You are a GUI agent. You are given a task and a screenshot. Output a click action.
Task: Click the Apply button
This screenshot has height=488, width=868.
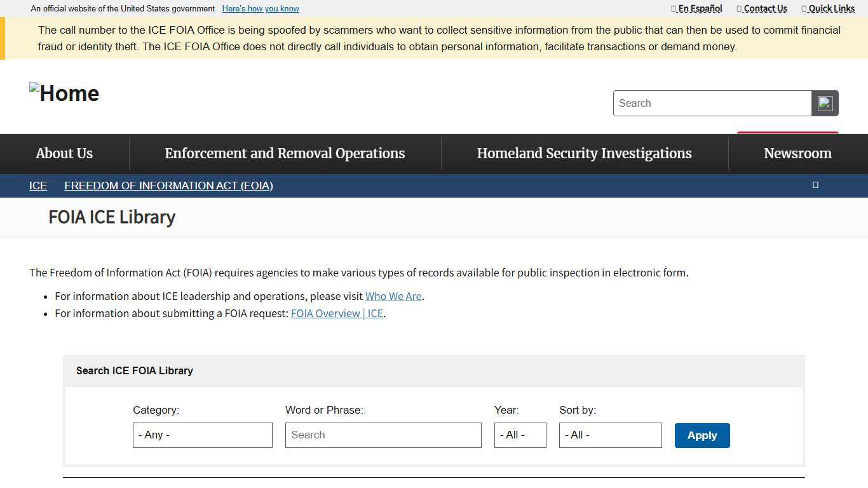coord(702,435)
